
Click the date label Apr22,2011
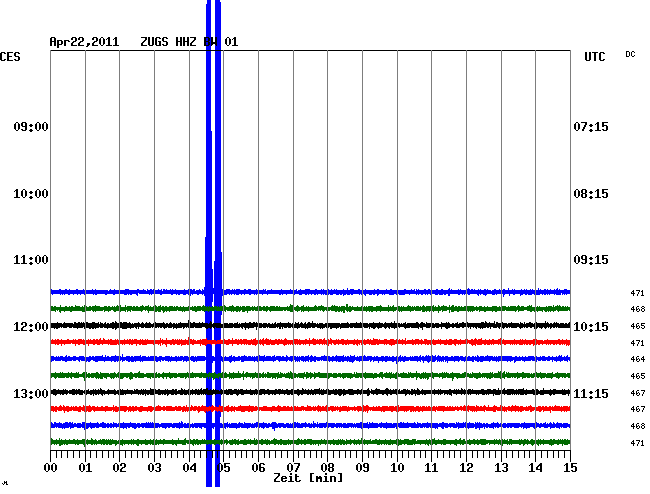click(x=84, y=42)
